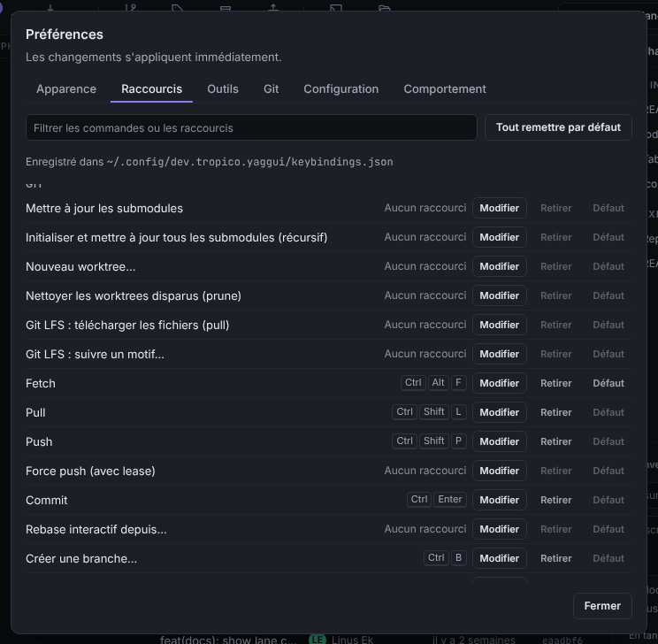658x644 pixels.
Task: Select 'Rebase interactif depuis...' label
Action: pyautogui.click(x=96, y=529)
